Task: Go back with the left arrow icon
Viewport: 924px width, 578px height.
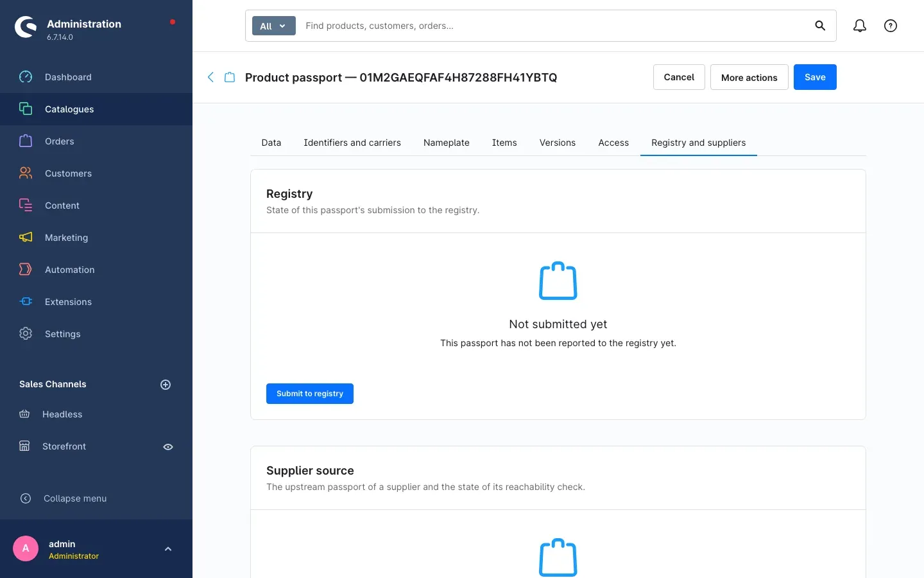Action: [210, 77]
